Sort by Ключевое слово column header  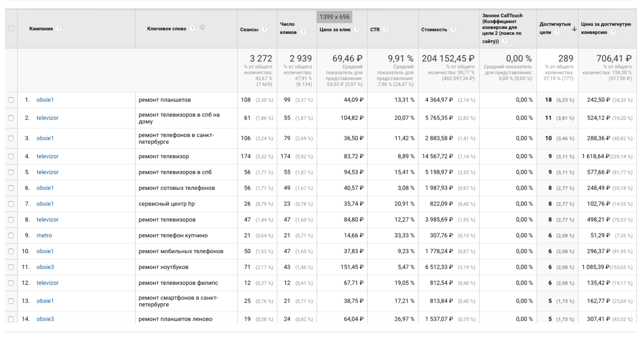167,28
